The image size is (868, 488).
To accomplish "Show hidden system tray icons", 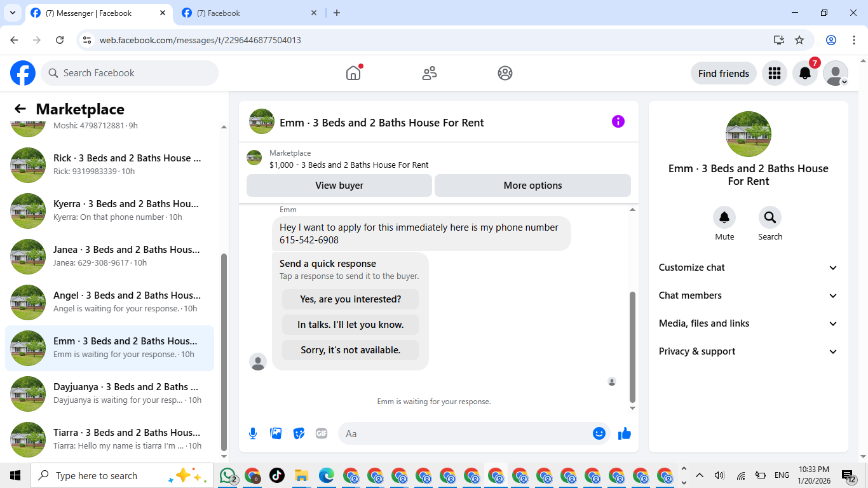I will 700,475.
